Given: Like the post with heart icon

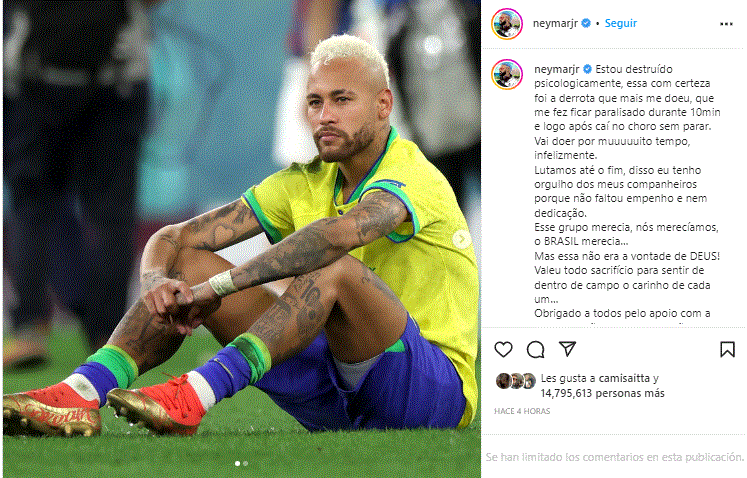Looking at the screenshot, I should 503,349.
